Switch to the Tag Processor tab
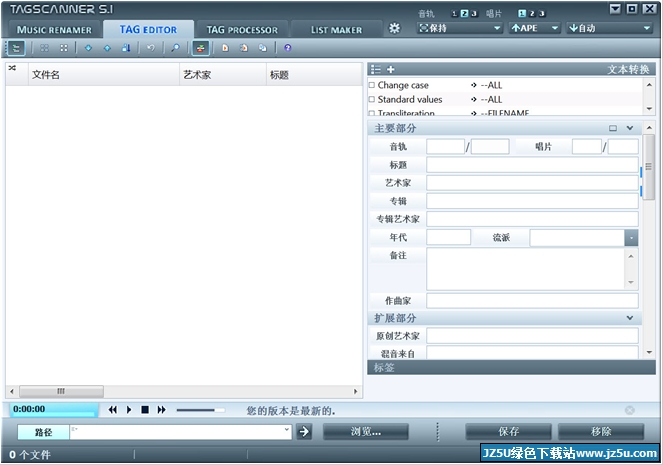 242,30
